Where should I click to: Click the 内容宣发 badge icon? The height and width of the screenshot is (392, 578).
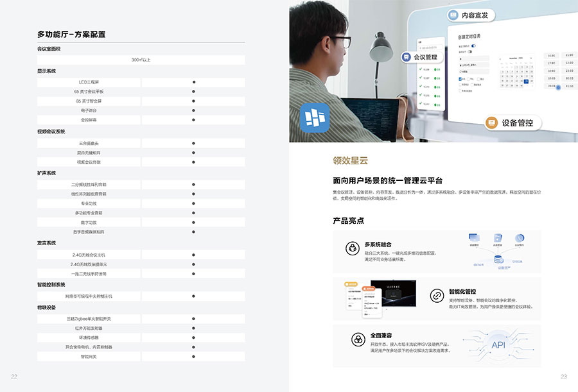452,14
